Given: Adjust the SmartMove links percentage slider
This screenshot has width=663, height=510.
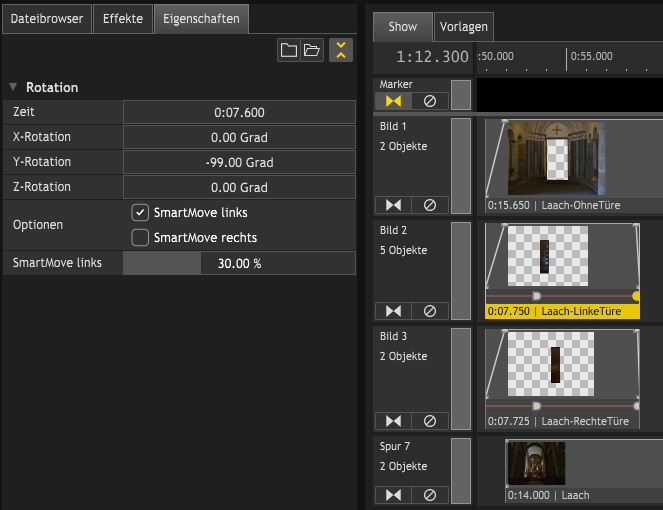Looking at the screenshot, I should tap(239, 263).
